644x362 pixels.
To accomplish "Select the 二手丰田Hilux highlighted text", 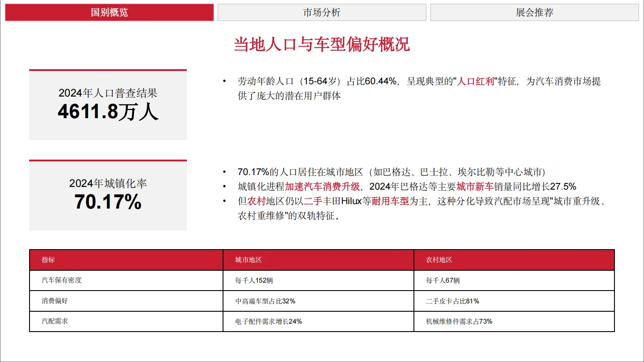I will coord(333,202).
